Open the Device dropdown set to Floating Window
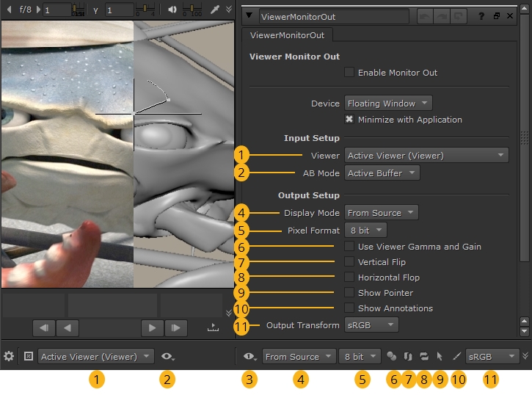This screenshot has height=395, width=532. click(388, 104)
